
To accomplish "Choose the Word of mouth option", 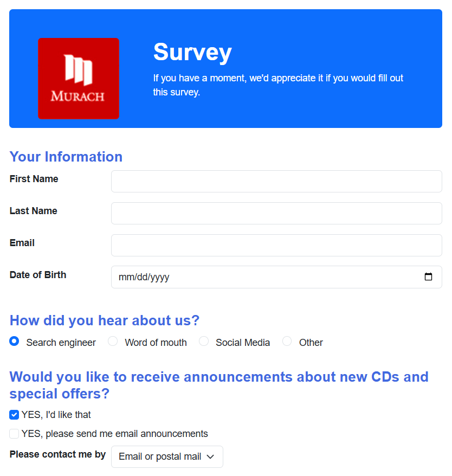I will [113, 341].
